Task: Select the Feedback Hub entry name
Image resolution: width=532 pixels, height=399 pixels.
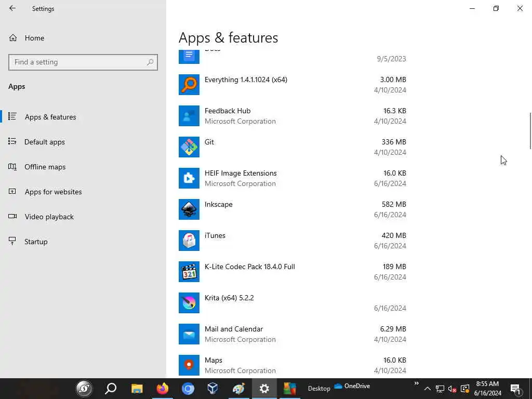Action: (x=228, y=111)
